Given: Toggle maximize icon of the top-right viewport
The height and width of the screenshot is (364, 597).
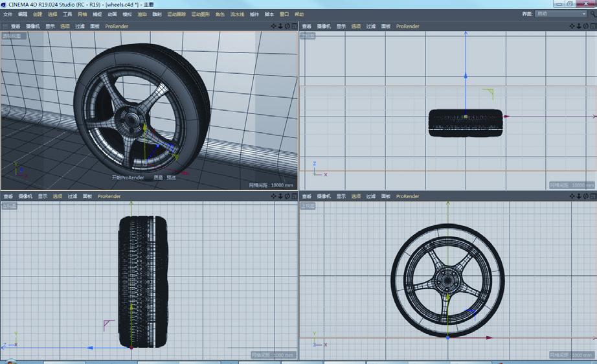Looking at the screenshot, I should (592, 27).
